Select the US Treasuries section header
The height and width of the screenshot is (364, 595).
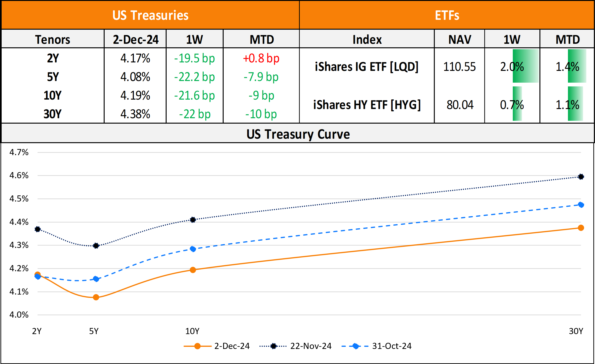150,15
